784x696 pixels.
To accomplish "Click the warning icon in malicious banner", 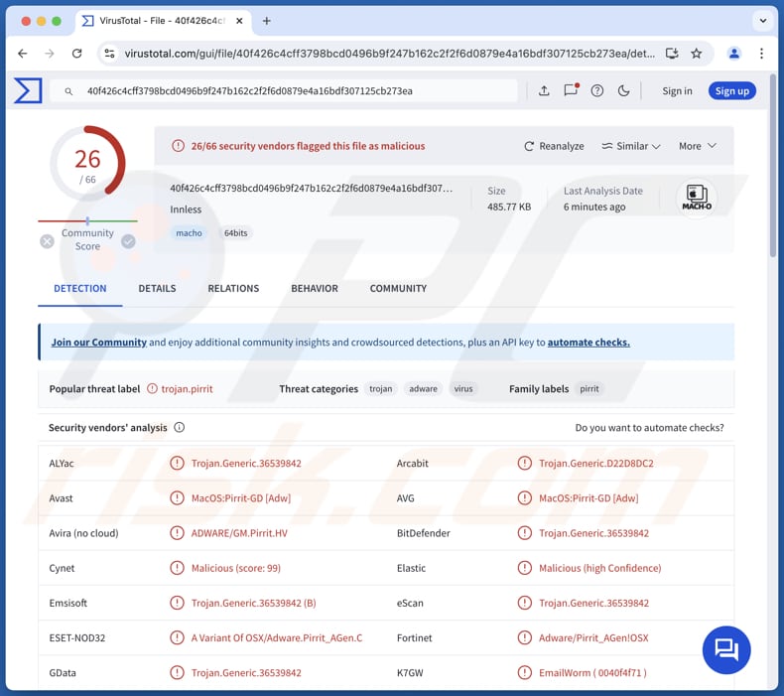I will 178,146.
